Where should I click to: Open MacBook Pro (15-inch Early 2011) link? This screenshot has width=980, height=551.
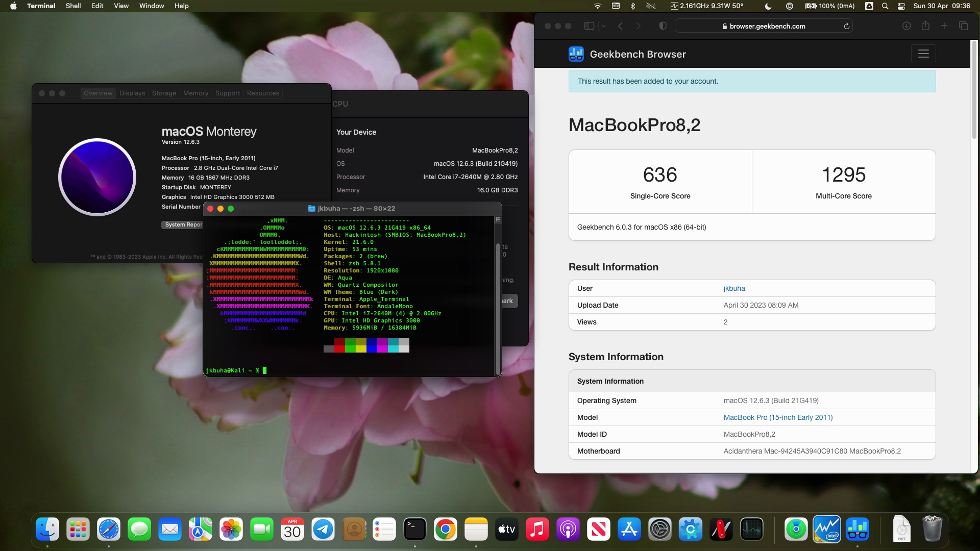point(778,417)
